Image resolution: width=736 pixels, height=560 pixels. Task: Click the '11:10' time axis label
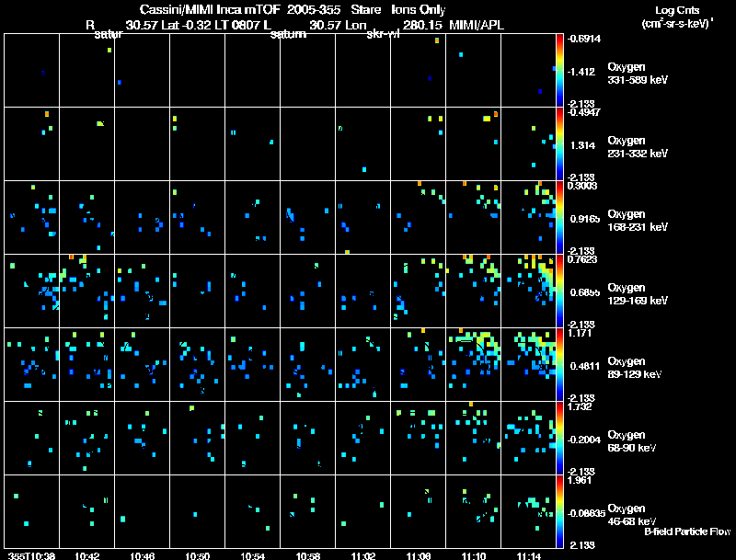tap(474, 555)
